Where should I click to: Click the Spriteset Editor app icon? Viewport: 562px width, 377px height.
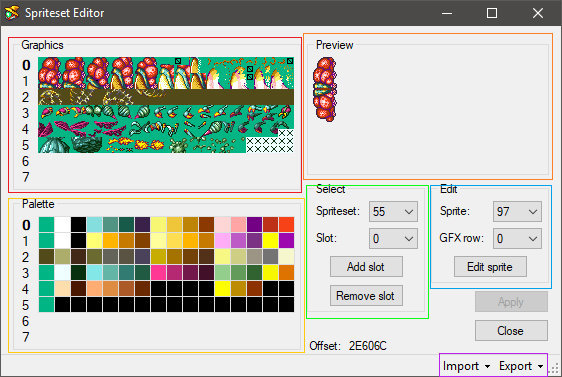pyautogui.click(x=11, y=13)
